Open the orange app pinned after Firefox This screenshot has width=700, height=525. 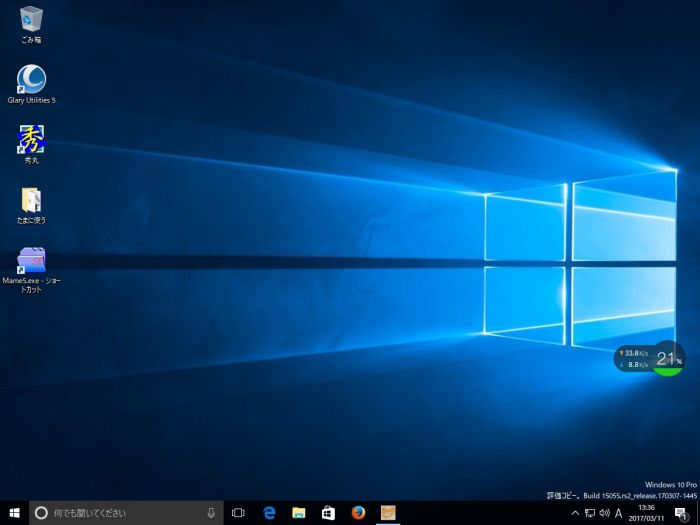coord(388,513)
